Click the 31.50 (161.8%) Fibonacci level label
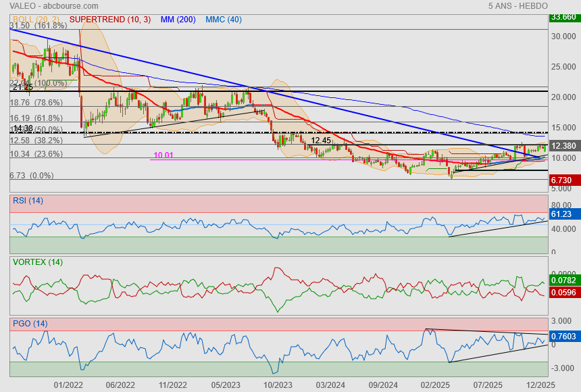Screen dimensions: 581x392 (39, 26)
